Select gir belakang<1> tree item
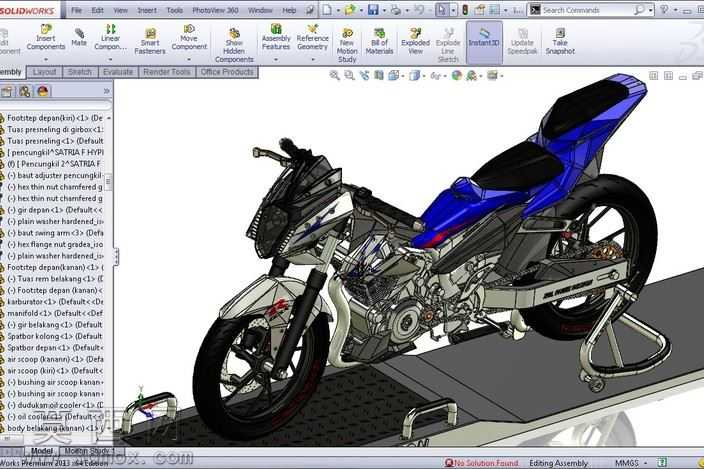 pyautogui.click(x=55, y=324)
